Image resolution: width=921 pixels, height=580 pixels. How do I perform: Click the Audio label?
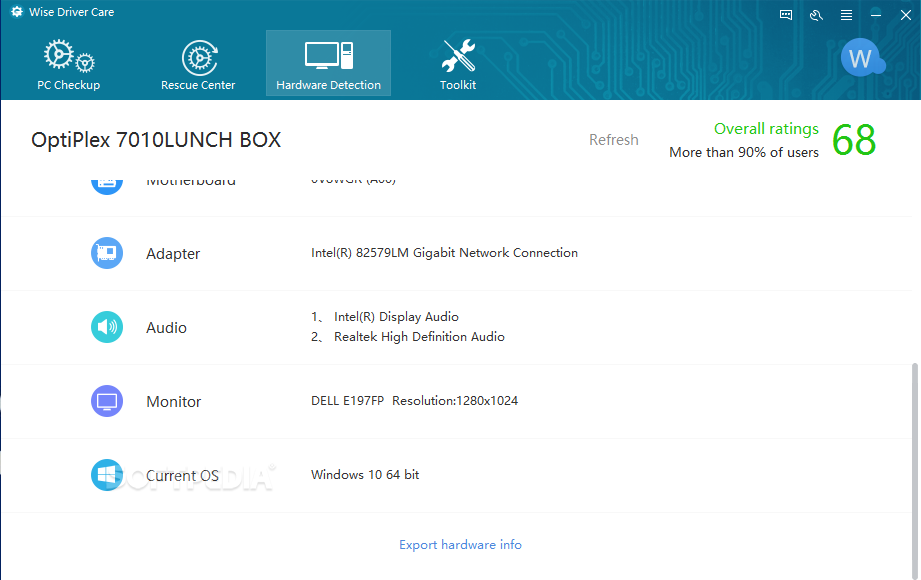(166, 328)
